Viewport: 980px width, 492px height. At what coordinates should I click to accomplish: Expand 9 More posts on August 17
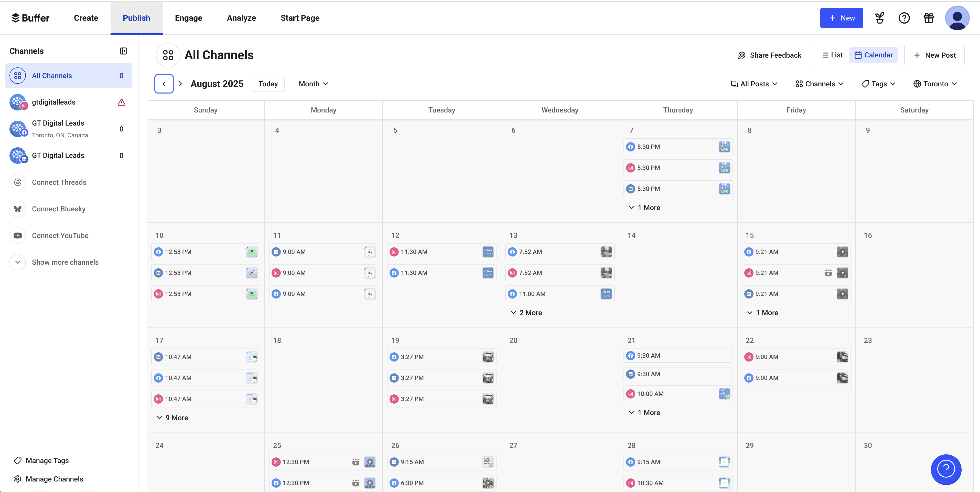coord(172,418)
